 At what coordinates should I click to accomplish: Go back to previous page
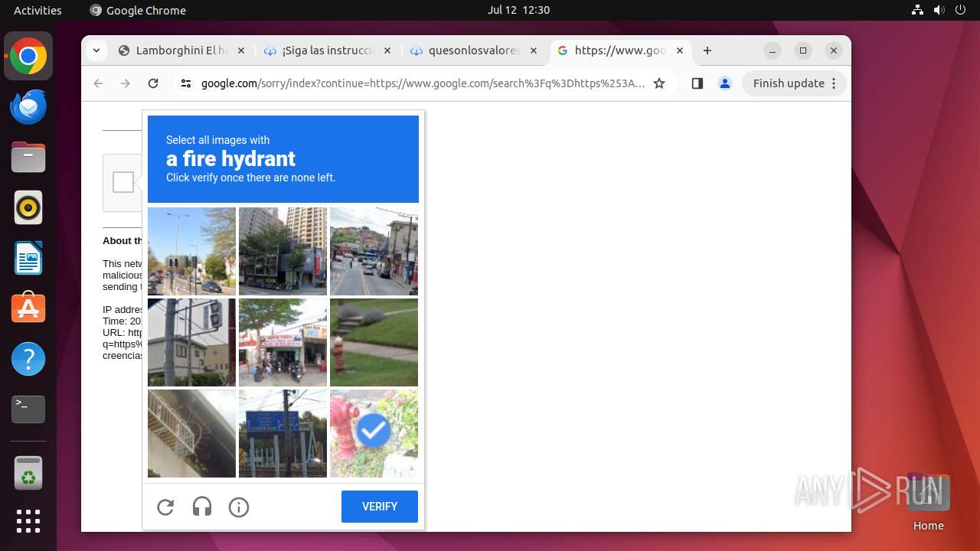(98, 83)
